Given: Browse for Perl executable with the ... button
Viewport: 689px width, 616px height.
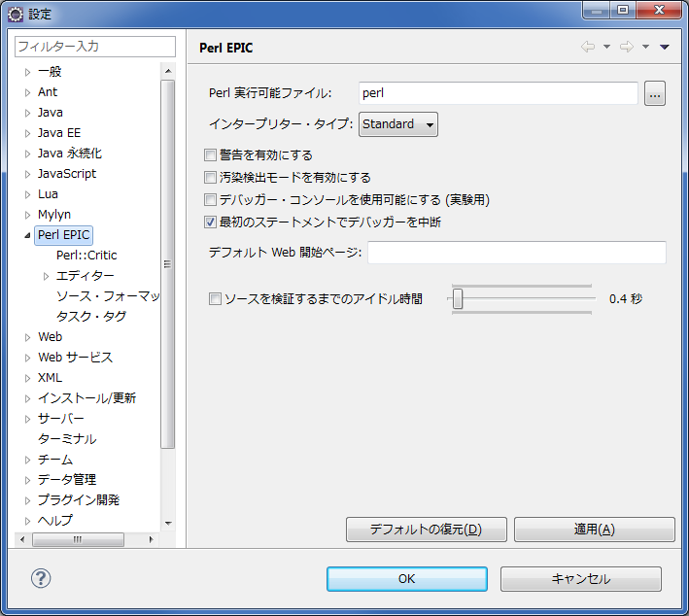Looking at the screenshot, I should (x=655, y=93).
